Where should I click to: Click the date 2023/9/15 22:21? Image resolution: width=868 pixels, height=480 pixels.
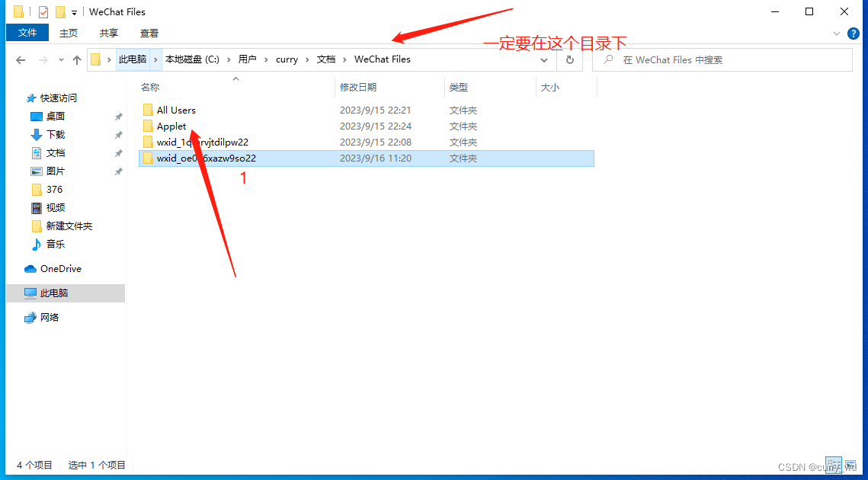point(376,110)
